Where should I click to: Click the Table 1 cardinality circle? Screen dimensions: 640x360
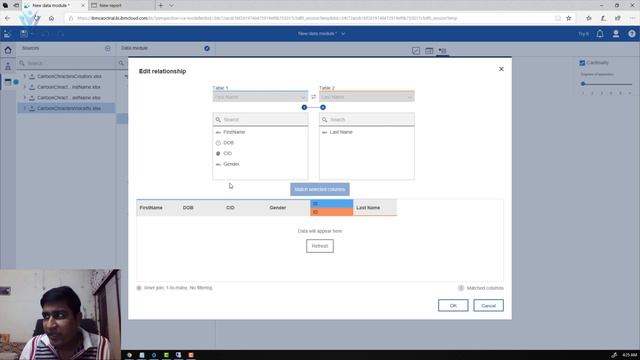(304, 107)
